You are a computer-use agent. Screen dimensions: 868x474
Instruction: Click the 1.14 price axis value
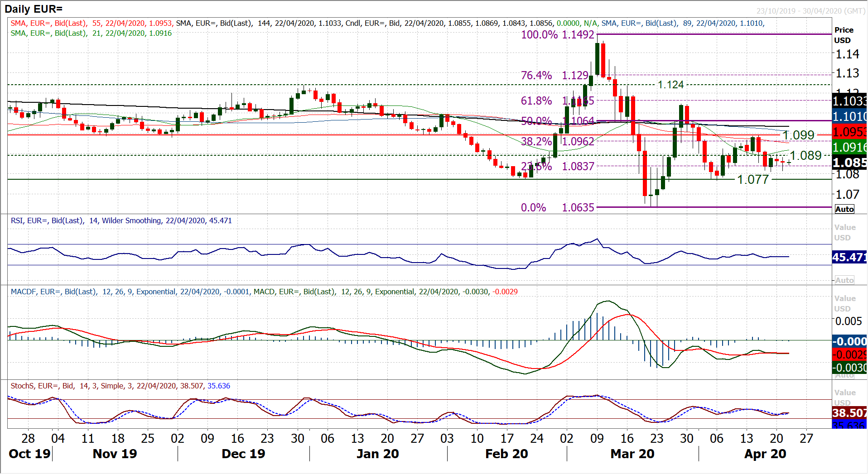pyautogui.click(x=847, y=54)
